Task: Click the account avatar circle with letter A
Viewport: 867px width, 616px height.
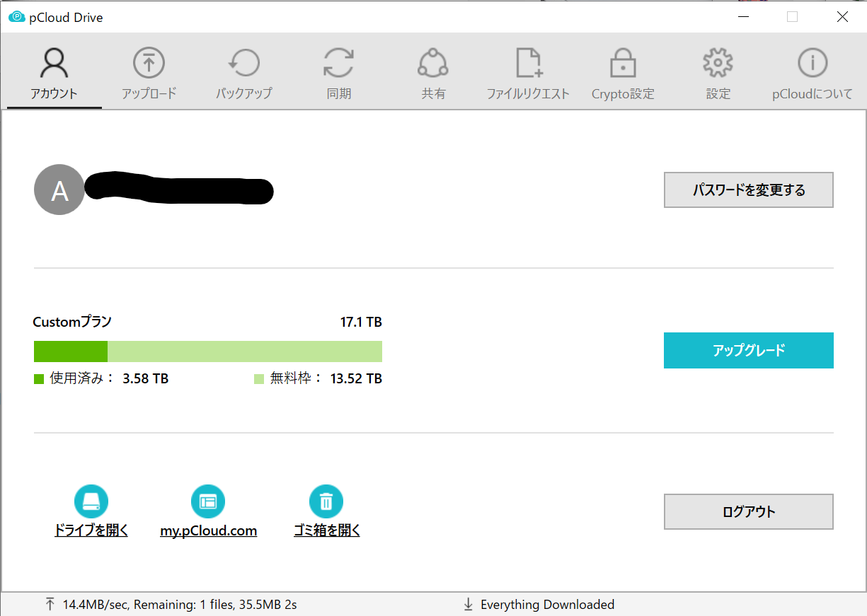Action: (x=59, y=190)
